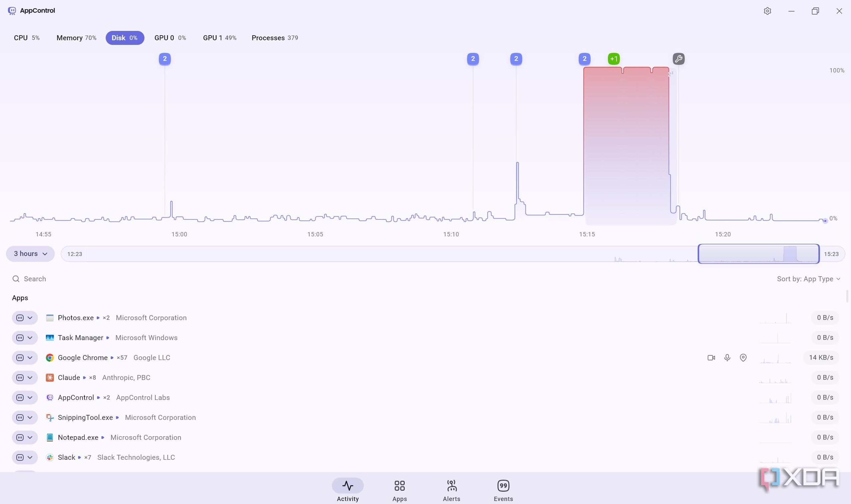Toggle the control pill for Notepad.exe
Image resolution: width=851 pixels, height=504 pixels.
[x=25, y=438]
